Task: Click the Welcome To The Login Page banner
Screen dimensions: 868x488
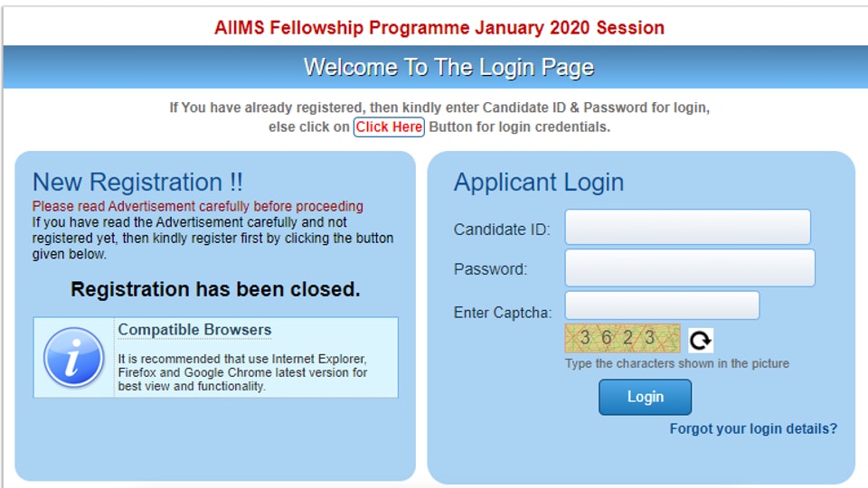Action: click(x=448, y=67)
